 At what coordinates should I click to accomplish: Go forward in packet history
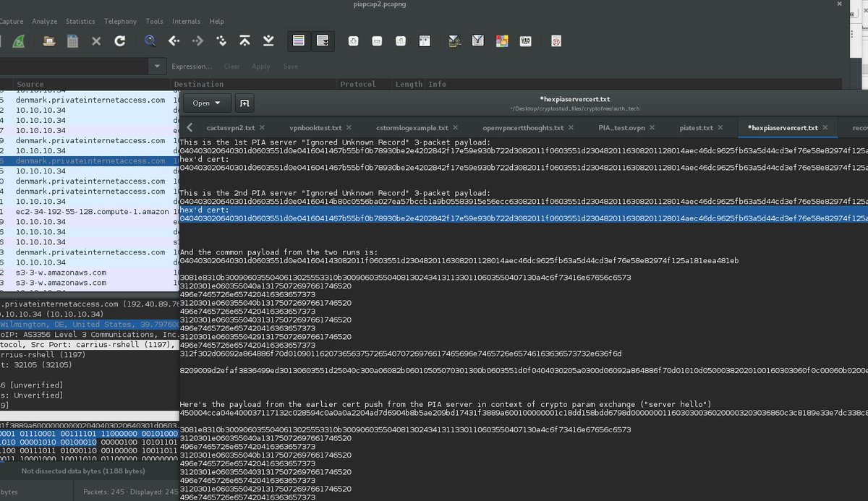[x=197, y=41]
